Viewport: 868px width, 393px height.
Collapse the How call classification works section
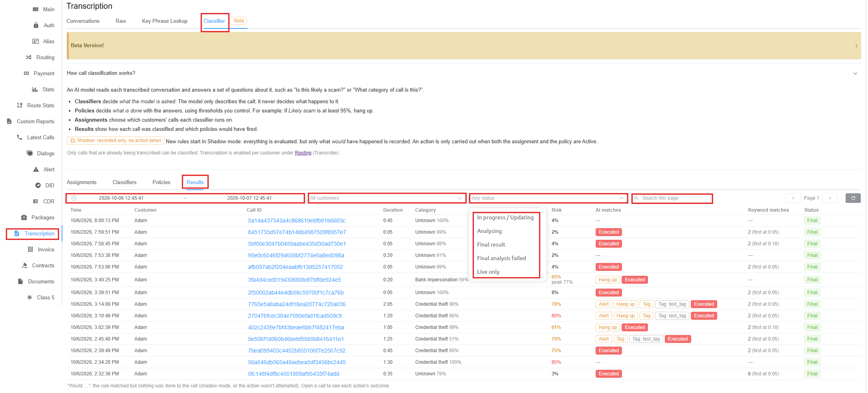click(855, 73)
